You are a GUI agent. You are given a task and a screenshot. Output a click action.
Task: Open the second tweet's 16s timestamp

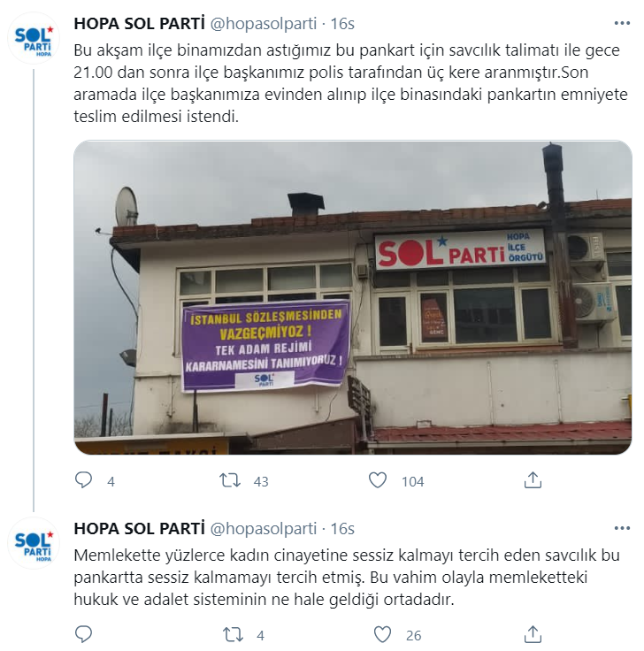coord(342,529)
